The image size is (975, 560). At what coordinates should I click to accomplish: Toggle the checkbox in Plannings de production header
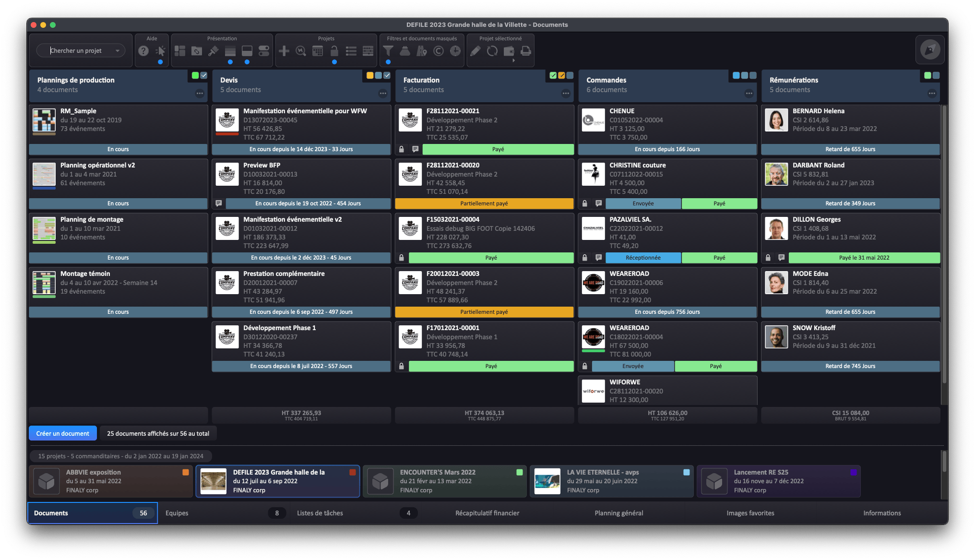point(204,75)
